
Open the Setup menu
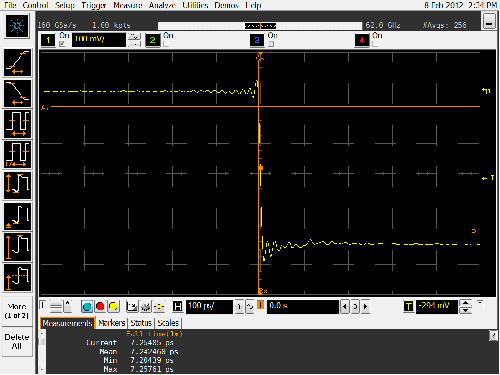[65, 5]
